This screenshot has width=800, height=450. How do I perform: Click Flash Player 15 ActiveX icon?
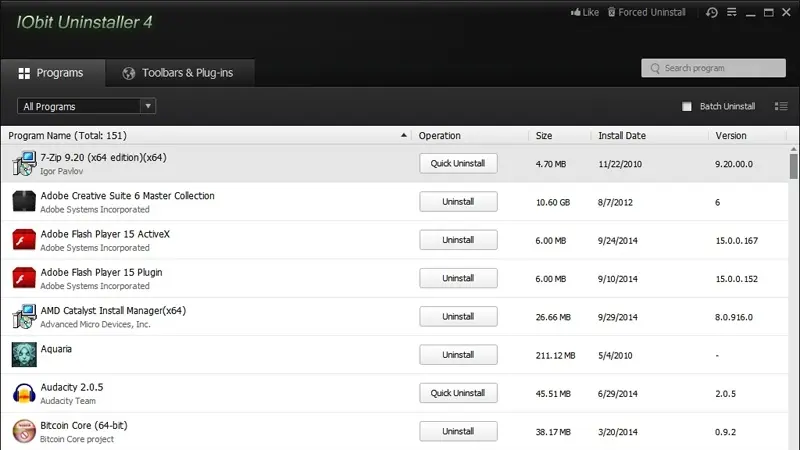pyautogui.click(x=24, y=240)
